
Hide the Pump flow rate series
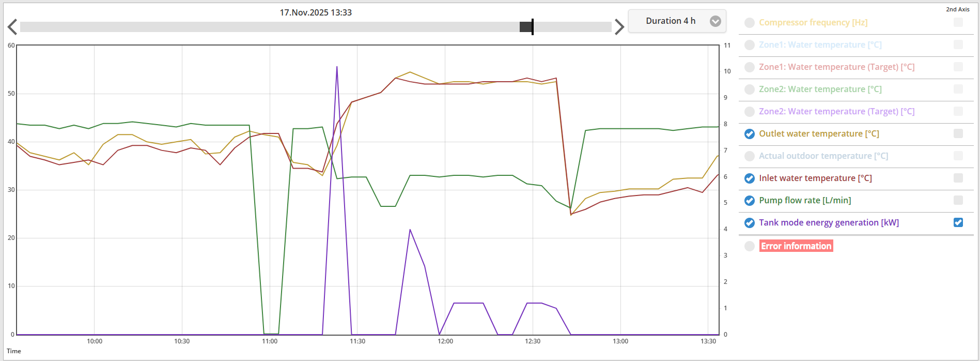750,201
